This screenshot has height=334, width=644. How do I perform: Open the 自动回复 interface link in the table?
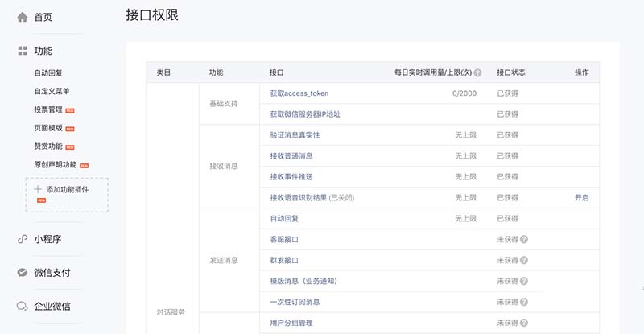[x=284, y=219]
